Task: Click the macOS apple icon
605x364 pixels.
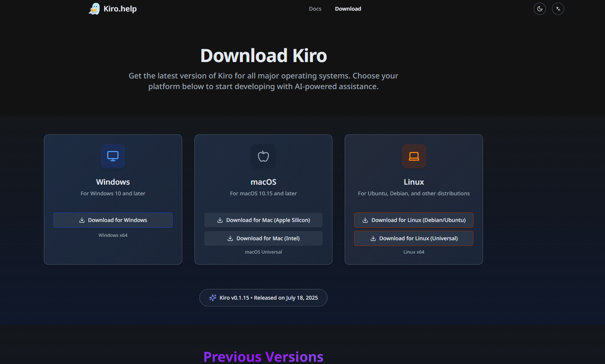Action: (x=263, y=156)
